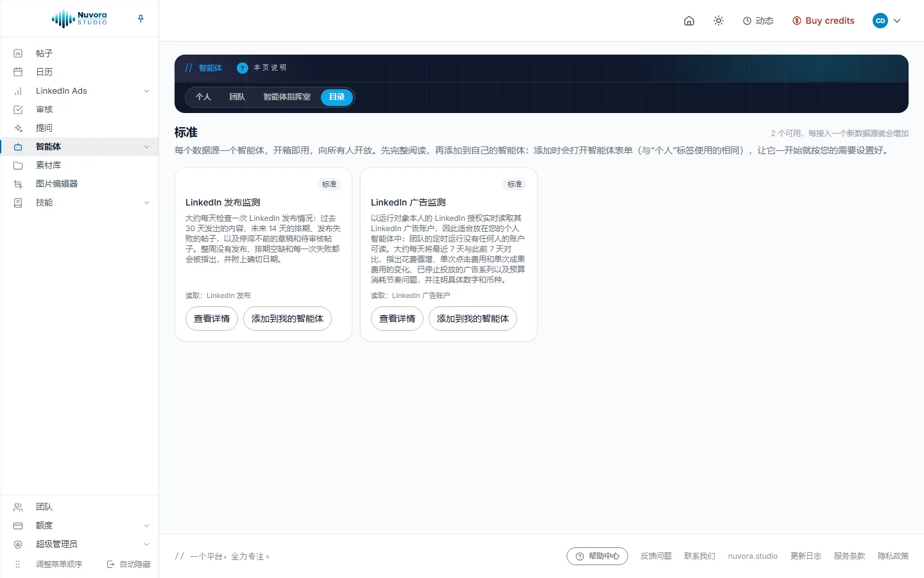The height and width of the screenshot is (578, 924).
Task: Open 帮助中心 in the footer
Action: tap(597, 556)
